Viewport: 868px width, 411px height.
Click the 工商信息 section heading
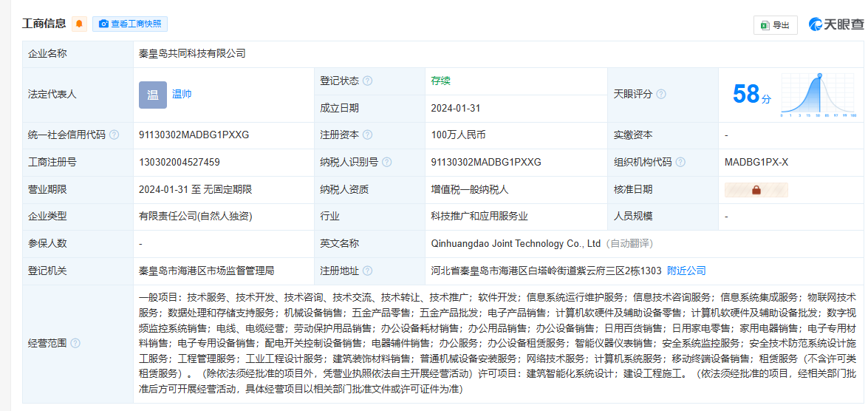tap(44, 24)
